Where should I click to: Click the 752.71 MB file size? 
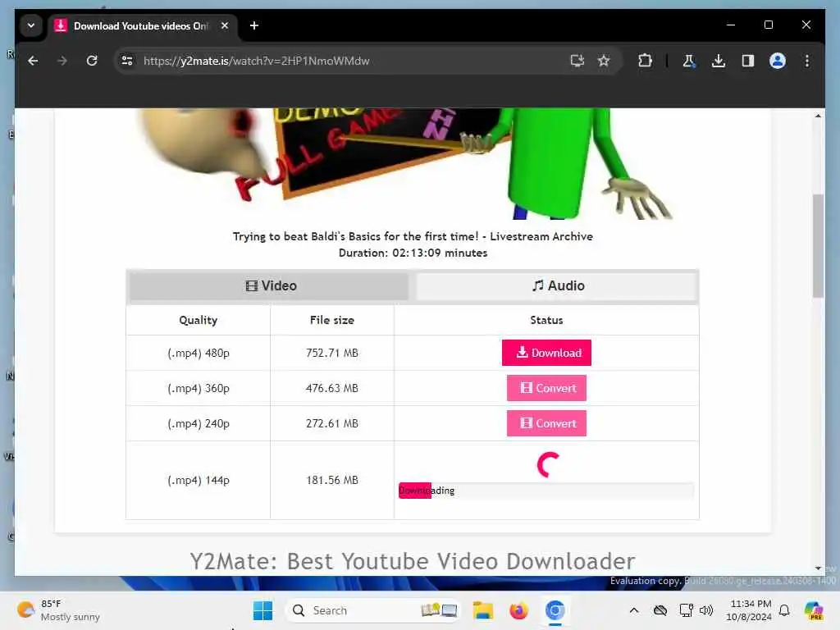[332, 353]
